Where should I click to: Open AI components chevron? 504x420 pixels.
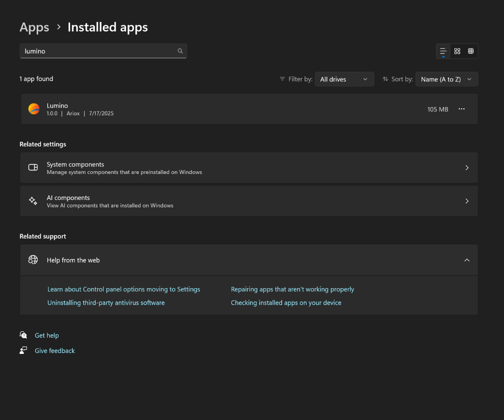pyautogui.click(x=467, y=201)
